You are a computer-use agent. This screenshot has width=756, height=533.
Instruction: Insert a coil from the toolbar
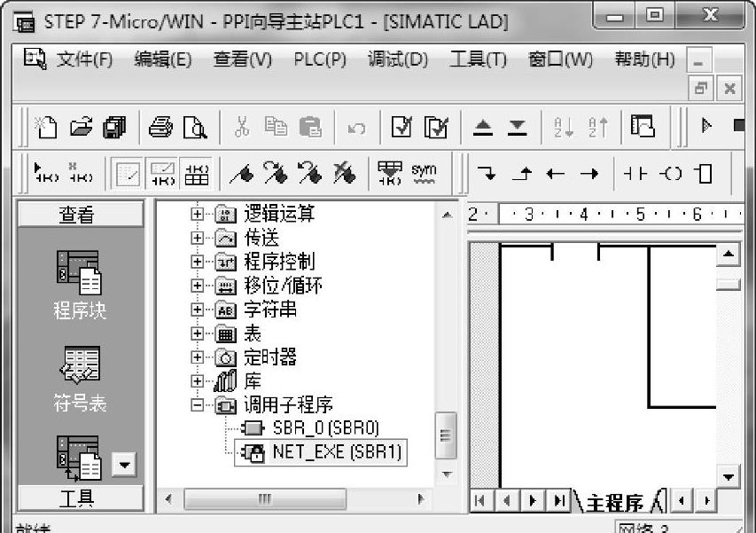[671, 173]
